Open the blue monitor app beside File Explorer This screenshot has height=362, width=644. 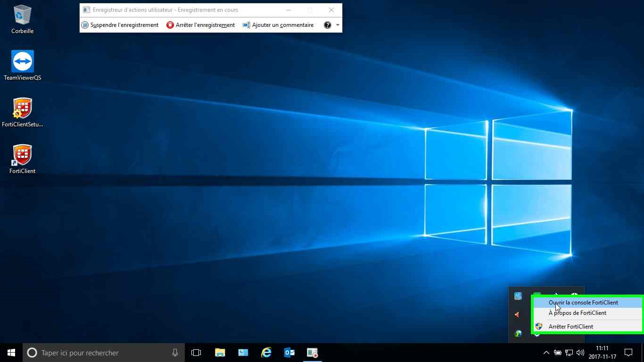(x=243, y=353)
